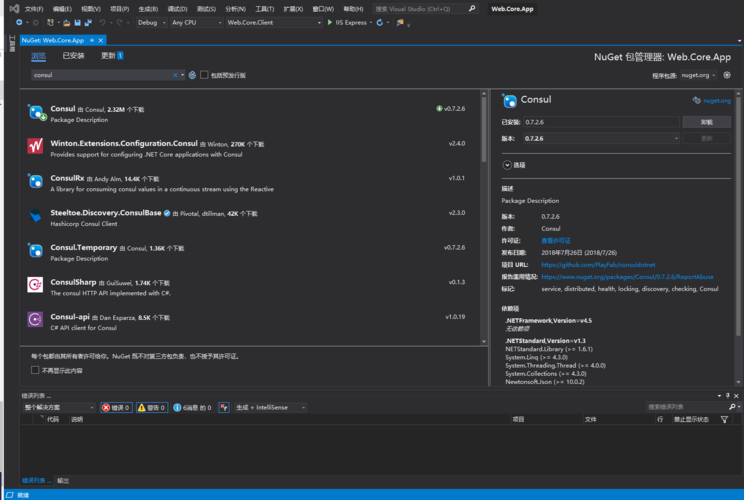Close the NuGet Web.Core.App tab
Screen dimensions: 744x500
(x=101, y=40)
